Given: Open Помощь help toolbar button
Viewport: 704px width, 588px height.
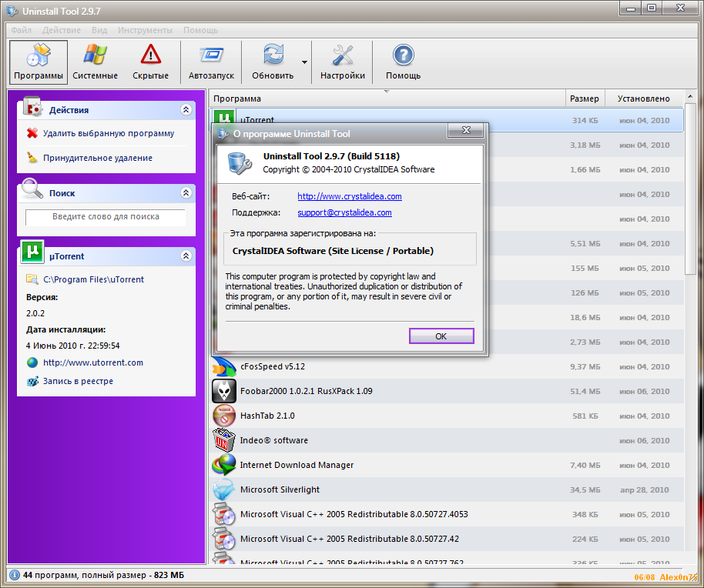Looking at the screenshot, I should pyautogui.click(x=403, y=62).
